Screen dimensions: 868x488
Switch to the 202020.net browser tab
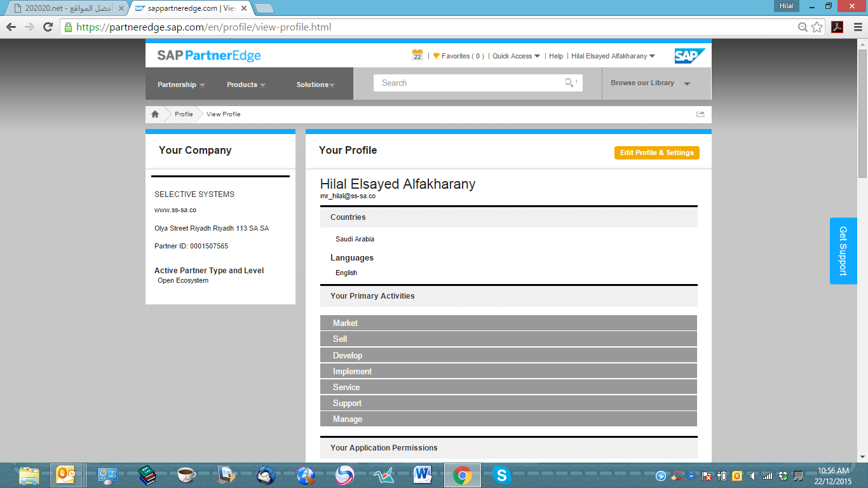coord(67,8)
